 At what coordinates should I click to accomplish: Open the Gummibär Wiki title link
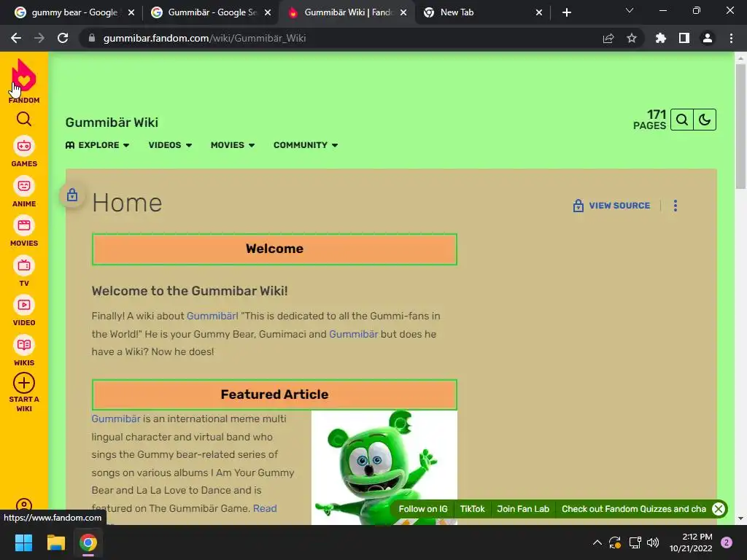click(x=112, y=122)
